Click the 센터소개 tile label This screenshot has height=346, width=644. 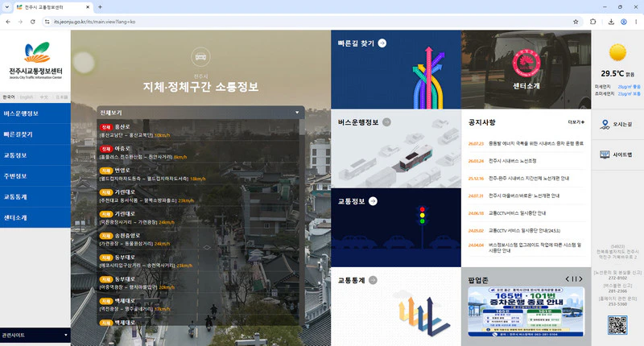[x=526, y=86]
